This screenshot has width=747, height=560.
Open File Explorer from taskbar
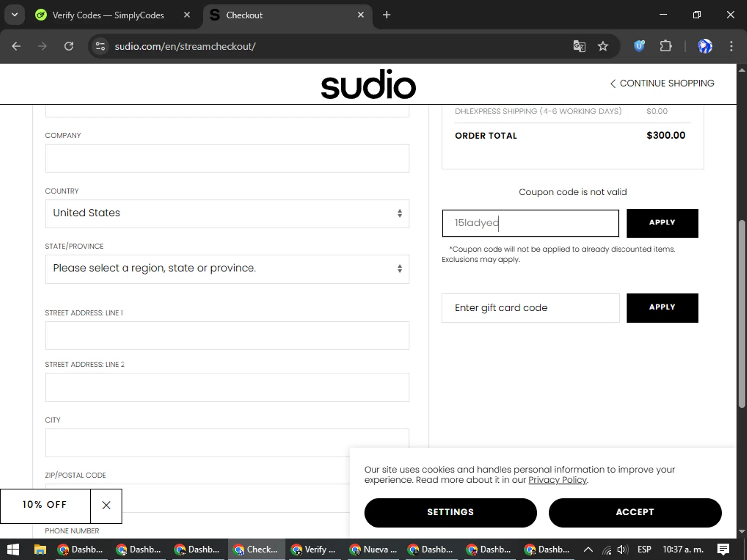(x=40, y=549)
